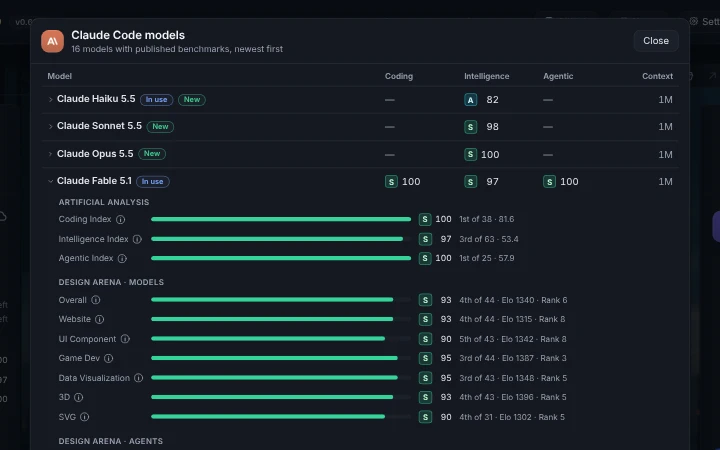Expand the Claude Opus 5.5 row
This screenshot has height=450, width=720.
(x=51, y=154)
